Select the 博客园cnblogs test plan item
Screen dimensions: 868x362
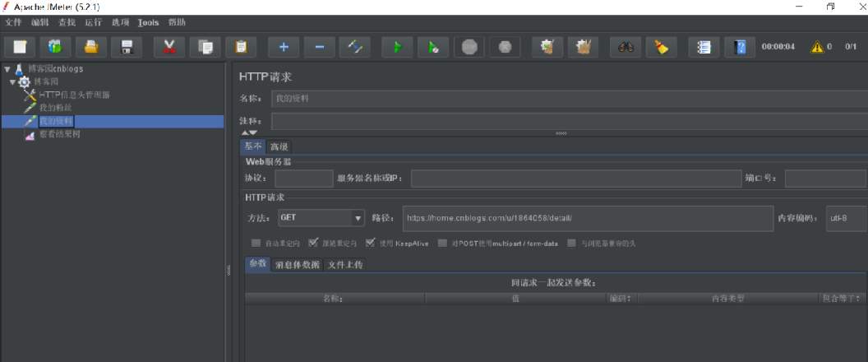[55, 69]
